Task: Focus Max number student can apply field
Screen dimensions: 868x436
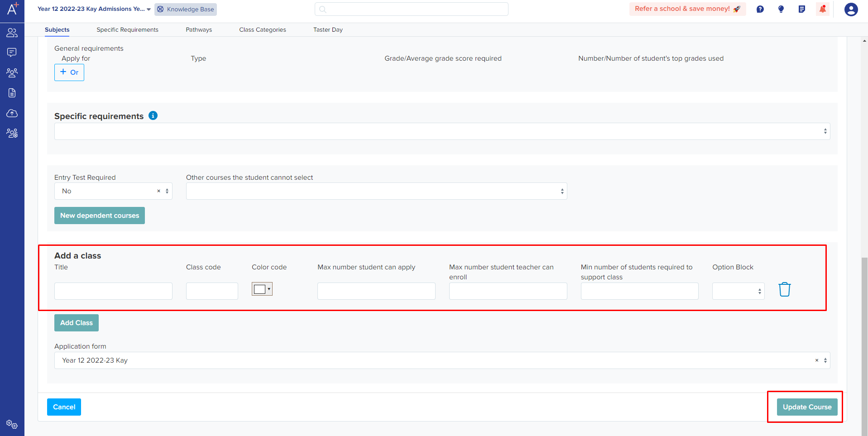Action: tap(377, 291)
